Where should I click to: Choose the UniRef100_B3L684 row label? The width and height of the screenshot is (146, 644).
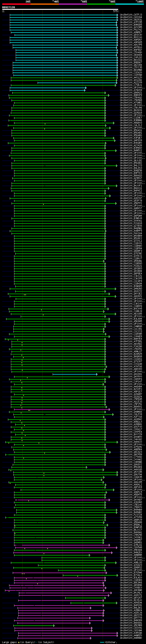point(131,319)
